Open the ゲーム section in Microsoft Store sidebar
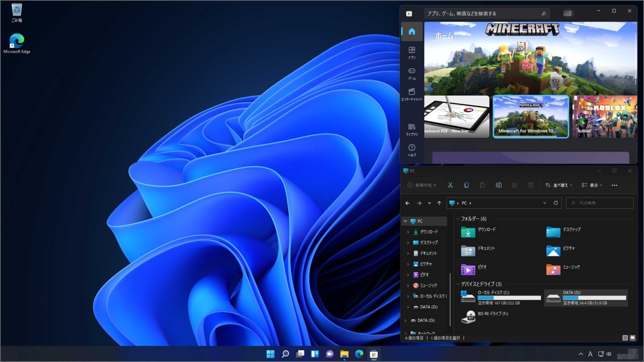The height and width of the screenshot is (362, 644). pyautogui.click(x=411, y=74)
